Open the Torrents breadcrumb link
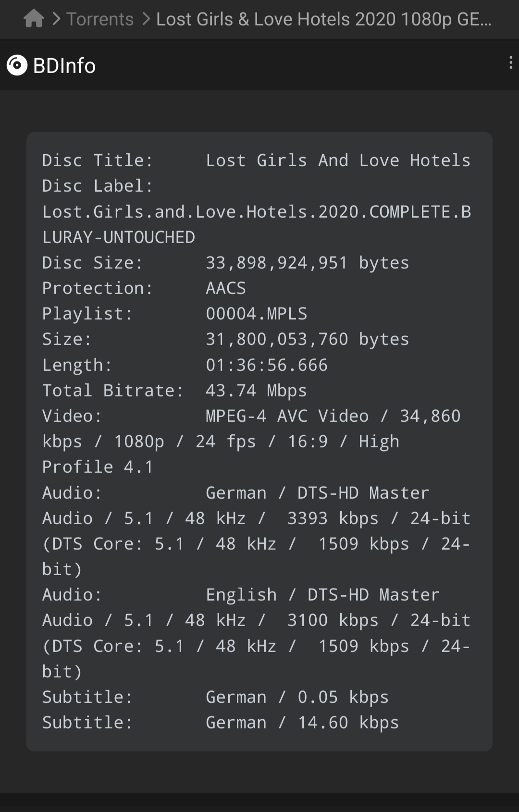This screenshot has width=519, height=812. pos(100,19)
